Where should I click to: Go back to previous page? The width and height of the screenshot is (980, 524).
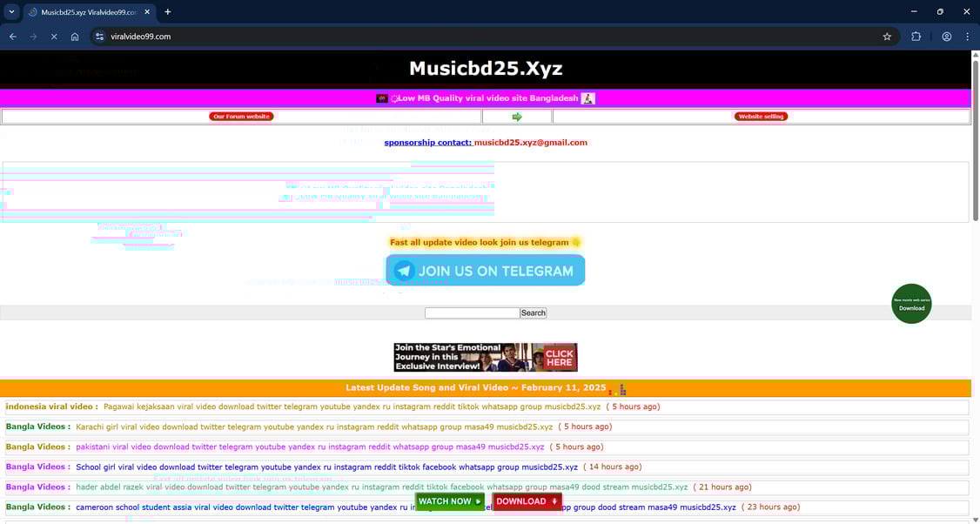tap(12, 37)
